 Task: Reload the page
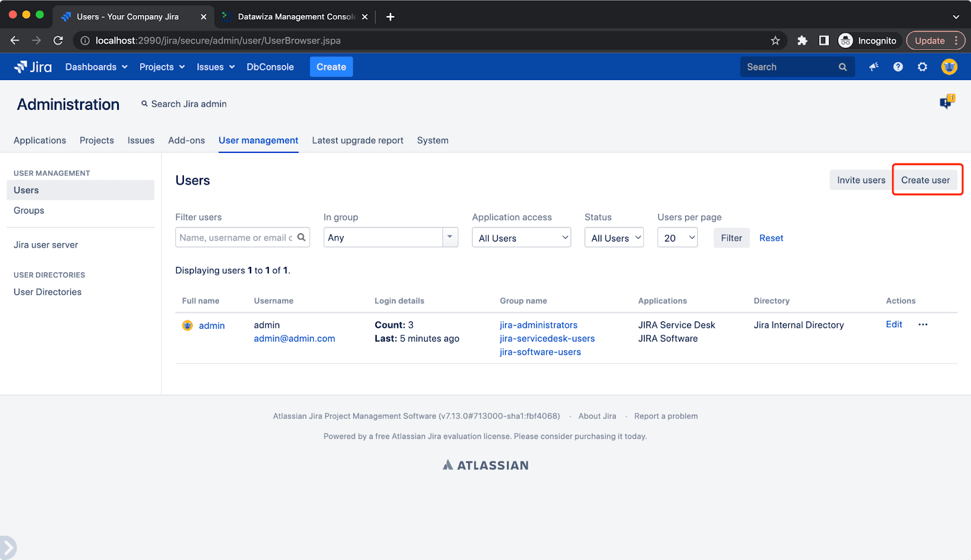coord(58,41)
